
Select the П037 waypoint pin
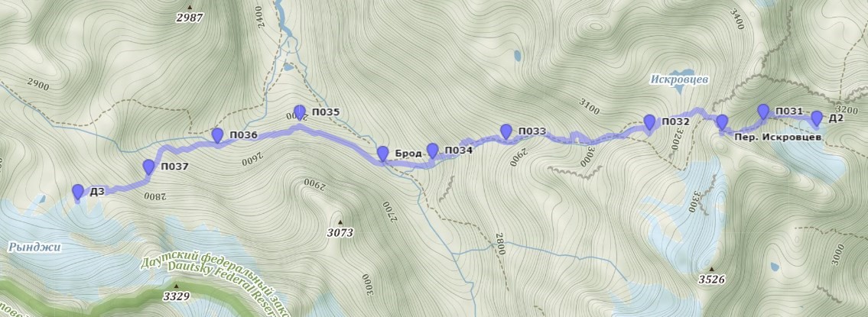[x=148, y=167]
